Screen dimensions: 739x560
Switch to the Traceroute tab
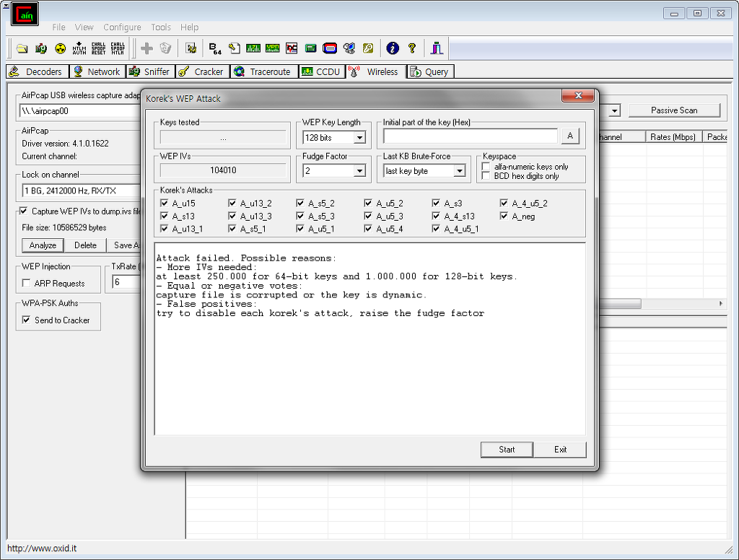pyautogui.click(x=263, y=71)
